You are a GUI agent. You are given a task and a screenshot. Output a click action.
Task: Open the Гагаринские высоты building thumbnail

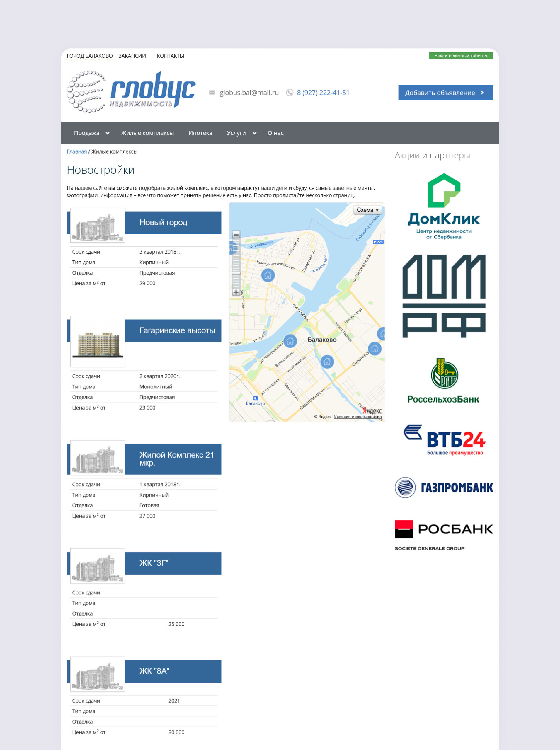tap(97, 341)
